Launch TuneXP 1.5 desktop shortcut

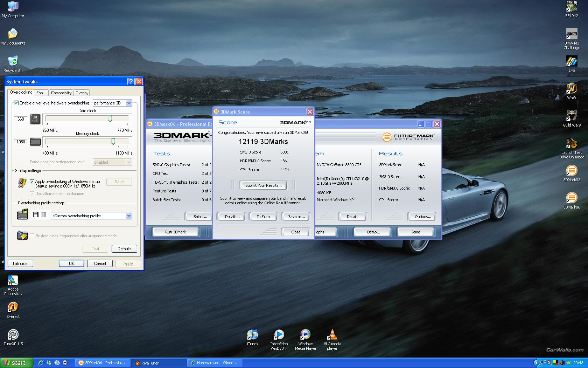point(13,338)
